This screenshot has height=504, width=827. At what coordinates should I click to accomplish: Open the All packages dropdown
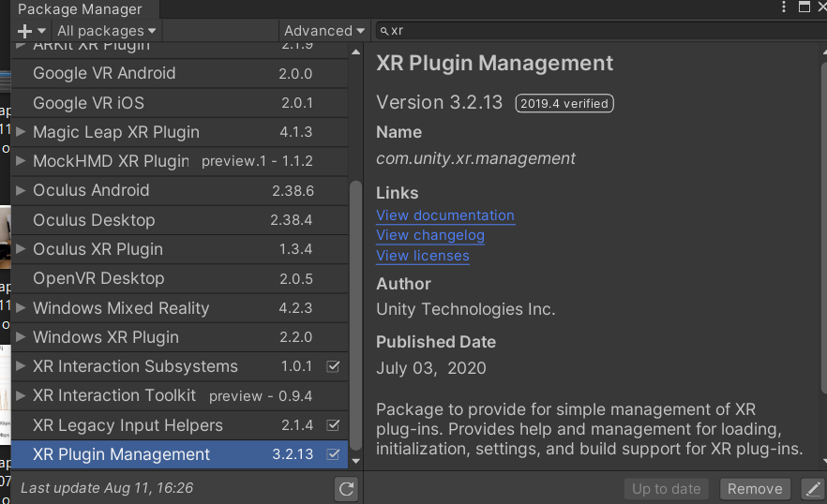[x=107, y=31]
